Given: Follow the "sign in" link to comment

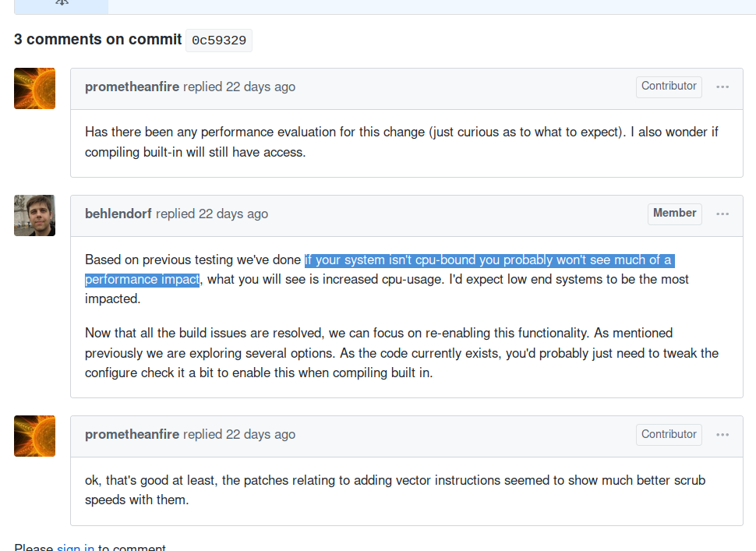Looking at the screenshot, I should 76,548.
